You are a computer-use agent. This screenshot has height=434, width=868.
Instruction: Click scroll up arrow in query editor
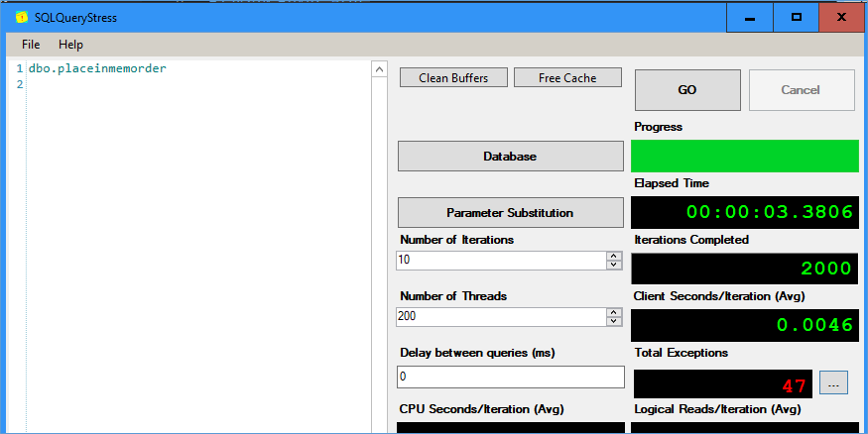[x=379, y=69]
